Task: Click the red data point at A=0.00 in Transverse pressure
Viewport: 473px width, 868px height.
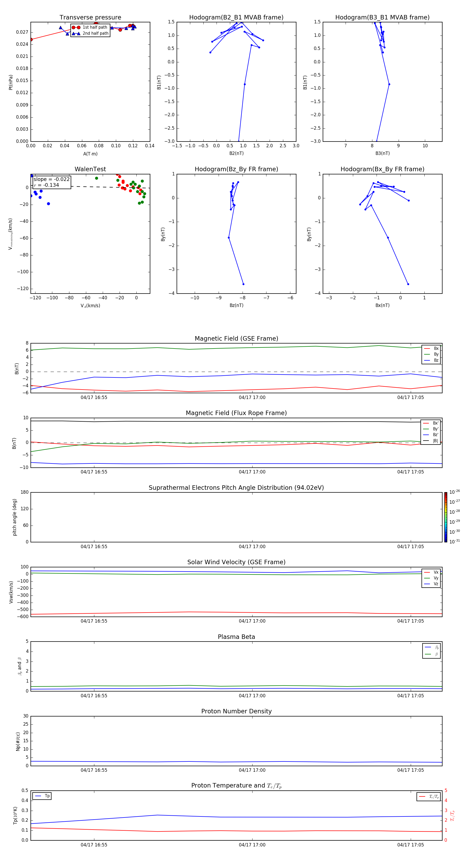Action: pyautogui.click(x=31, y=39)
